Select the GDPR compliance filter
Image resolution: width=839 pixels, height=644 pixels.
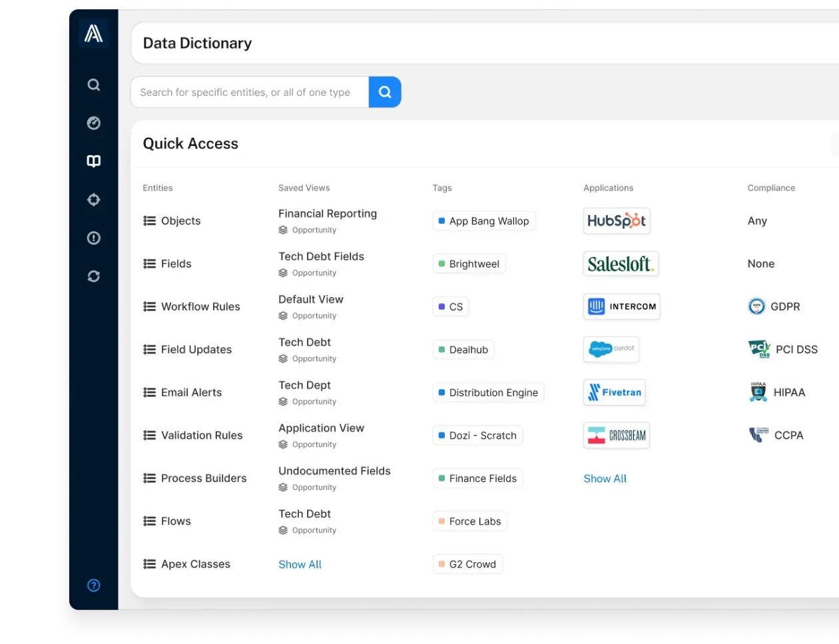(774, 306)
